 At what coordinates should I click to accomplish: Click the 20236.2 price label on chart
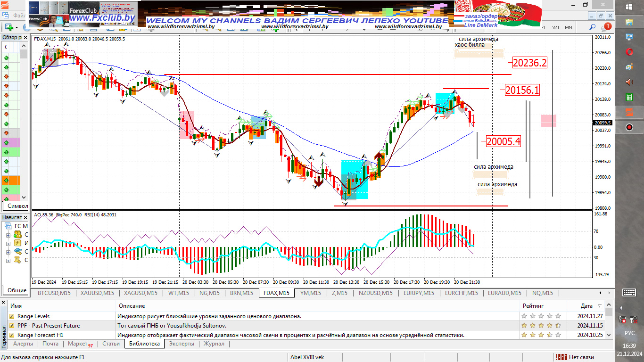click(530, 63)
